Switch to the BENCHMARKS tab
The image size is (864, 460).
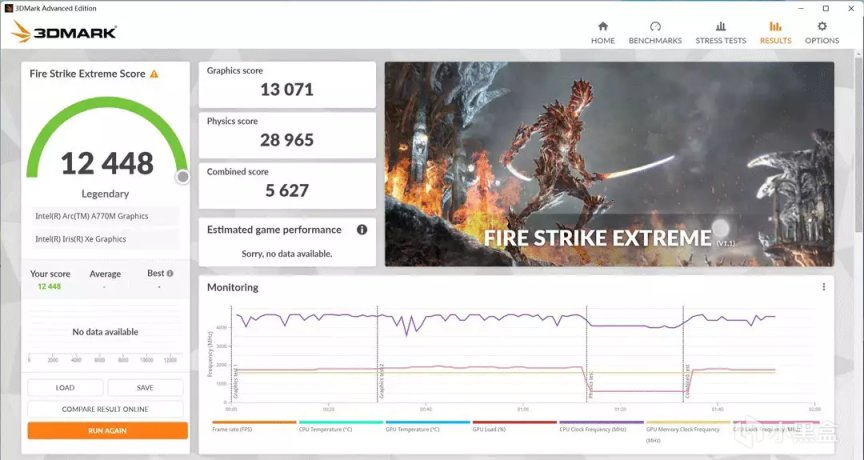655,33
